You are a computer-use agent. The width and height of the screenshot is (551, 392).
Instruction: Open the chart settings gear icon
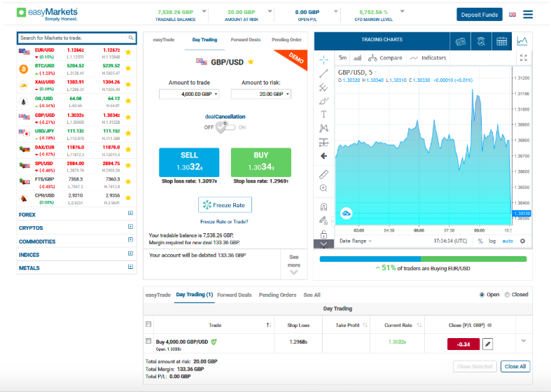(523, 241)
